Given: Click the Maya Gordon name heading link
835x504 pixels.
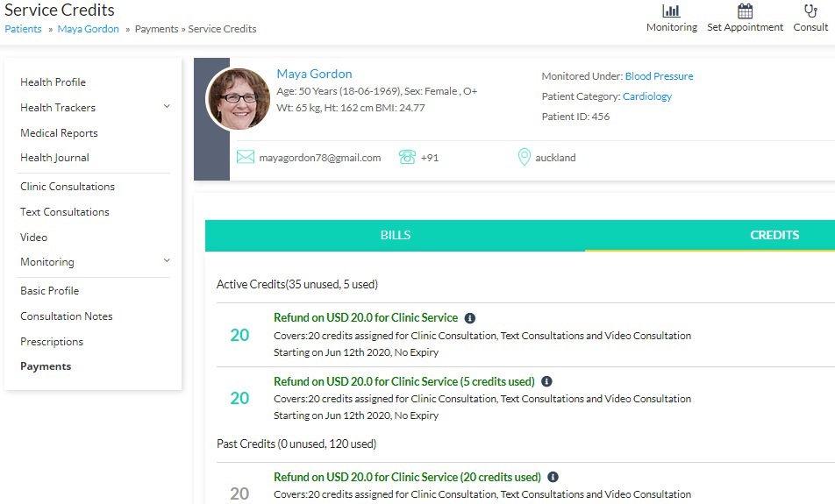Looking at the screenshot, I should pos(314,74).
